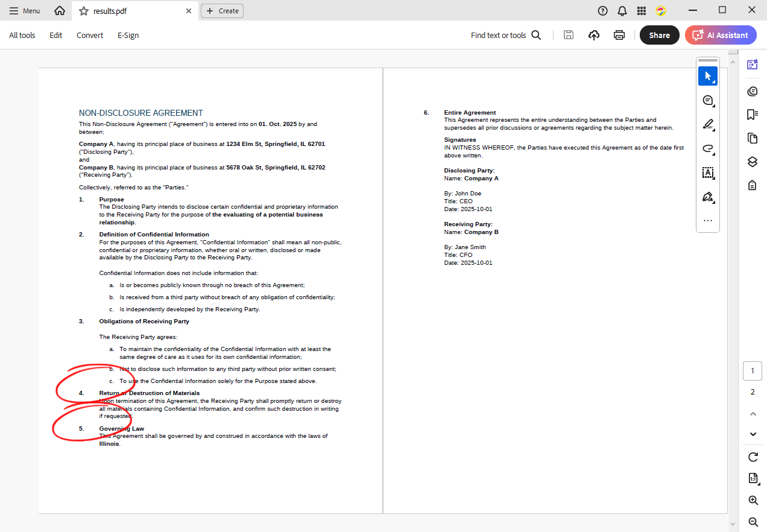Click the 'By: John Doe' line

click(463, 194)
